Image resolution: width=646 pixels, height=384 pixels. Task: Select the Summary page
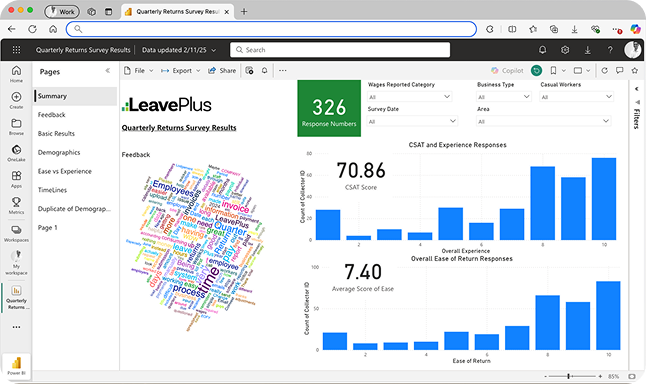pos(75,96)
